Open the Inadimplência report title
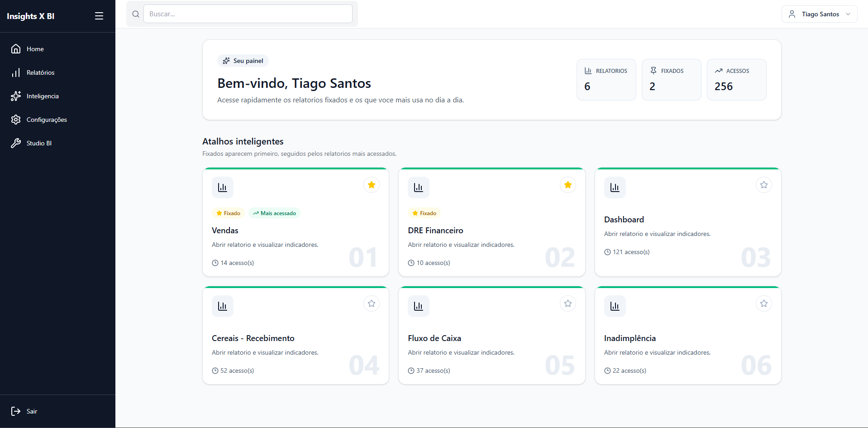The width and height of the screenshot is (868, 428). tap(630, 338)
